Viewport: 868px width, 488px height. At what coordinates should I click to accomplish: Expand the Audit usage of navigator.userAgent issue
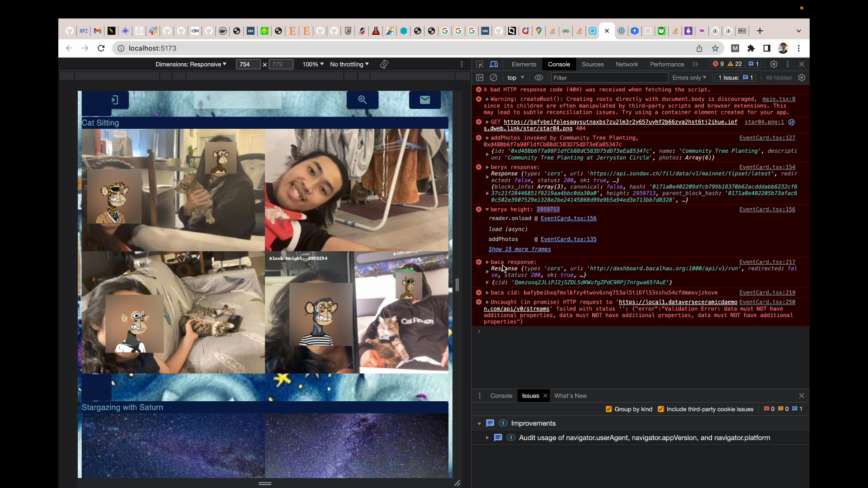[x=487, y=438]
